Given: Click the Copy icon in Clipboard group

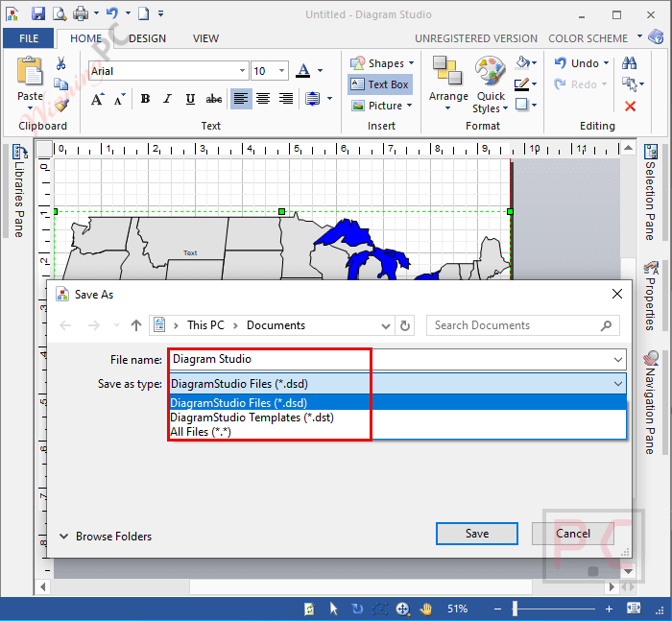Looking at the screenshot, I should coord(60,84).
